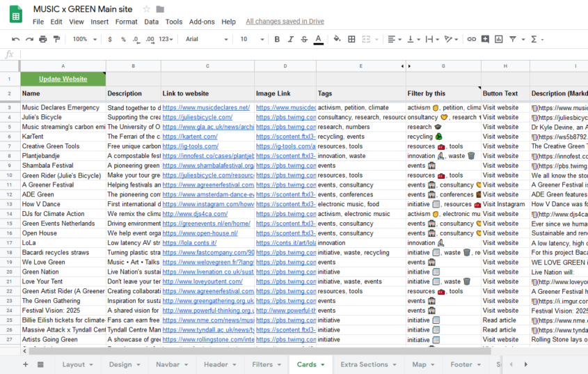
Task: Move document using folder icon
Action: [x=160, y=9]
